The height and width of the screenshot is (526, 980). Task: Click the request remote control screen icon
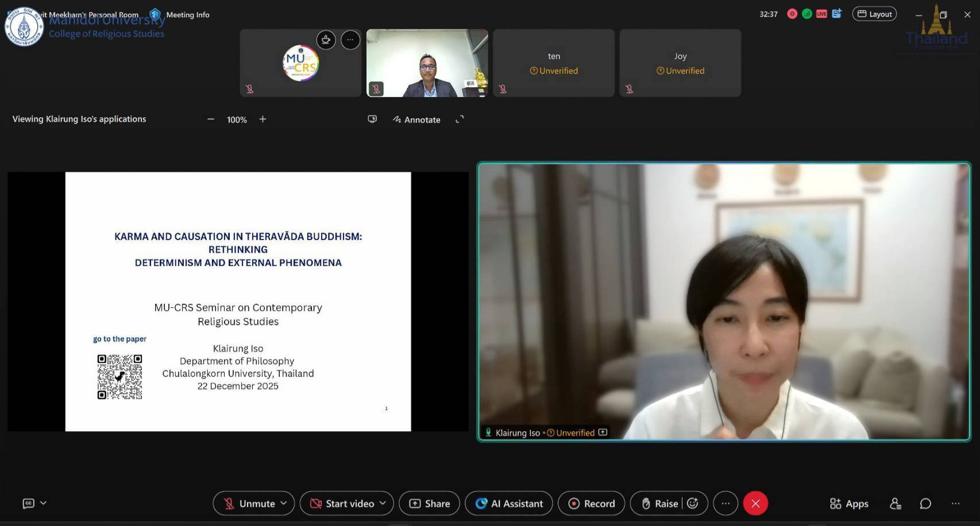(372, 119)
